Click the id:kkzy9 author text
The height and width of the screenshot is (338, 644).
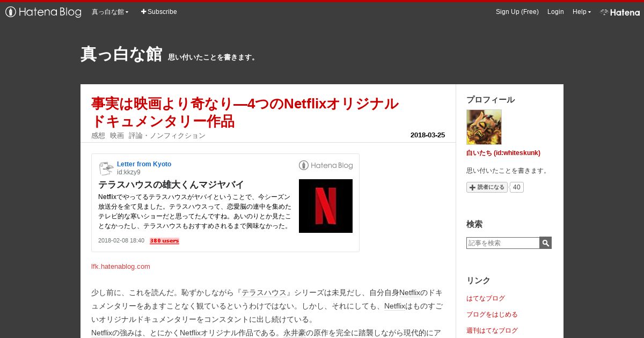[129, 172]
